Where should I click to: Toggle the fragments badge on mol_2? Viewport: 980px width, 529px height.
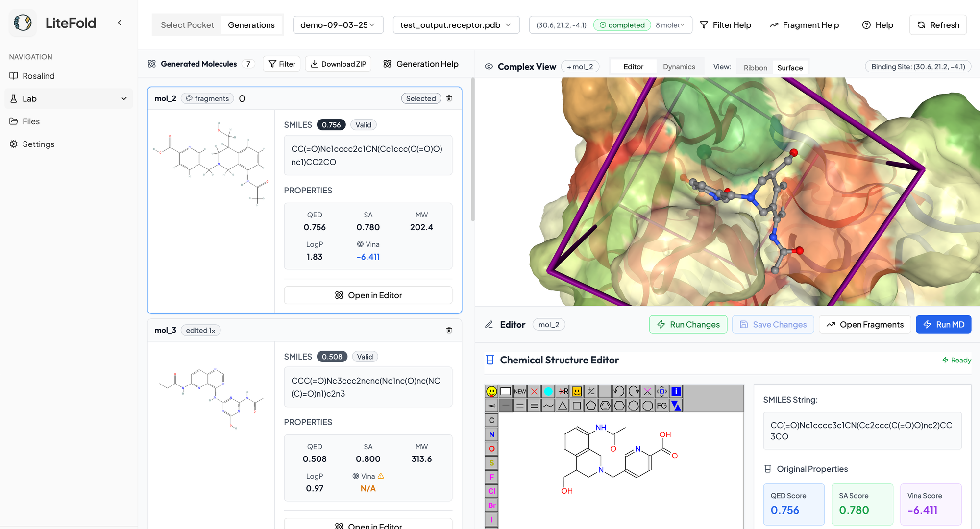tap(207, 98)
